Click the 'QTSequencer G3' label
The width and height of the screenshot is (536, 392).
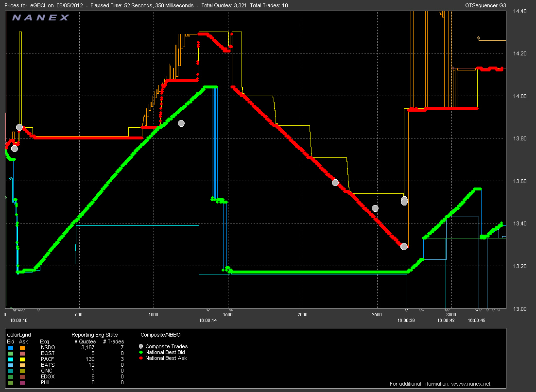tap(485, 5)
